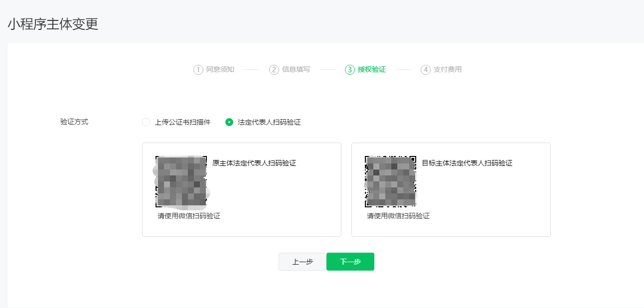Go to step 3 授权验证
Image resolution: width=644 pixels, height=308 pixels.
365,70
